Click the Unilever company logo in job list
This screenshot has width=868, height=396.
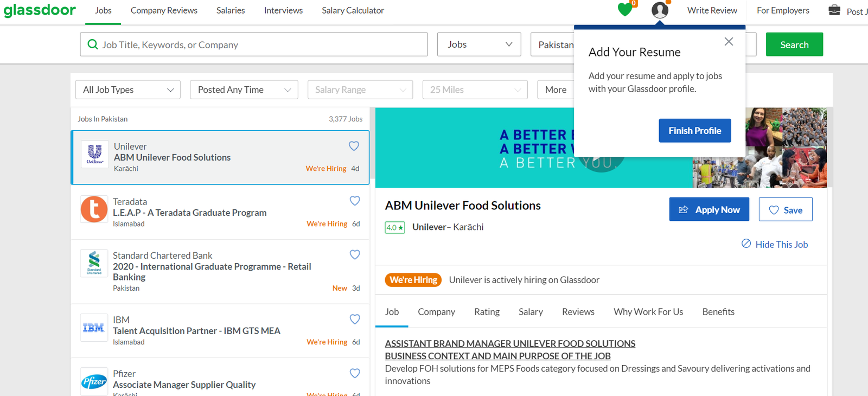click(x=95, y=154)
